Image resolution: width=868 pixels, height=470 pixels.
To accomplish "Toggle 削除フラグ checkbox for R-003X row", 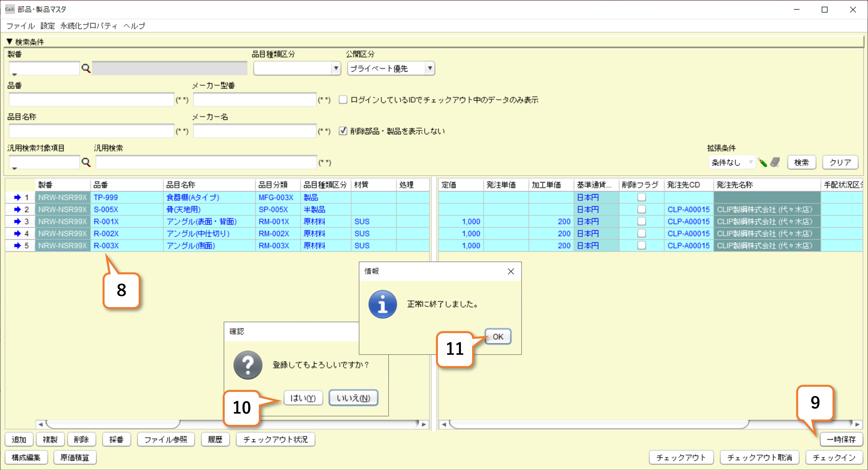I will pyautogui.click(x=642, y=246).
